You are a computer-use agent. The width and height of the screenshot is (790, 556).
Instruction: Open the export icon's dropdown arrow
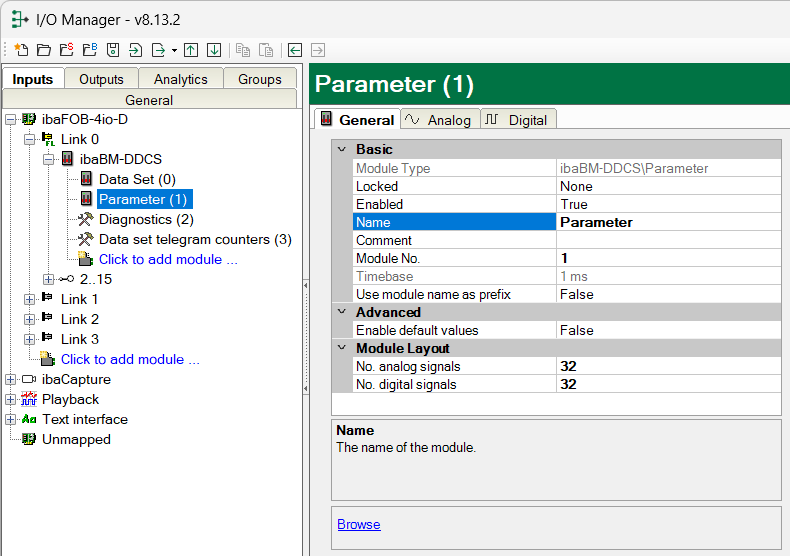pyautogui.click(x=174, y=50)
